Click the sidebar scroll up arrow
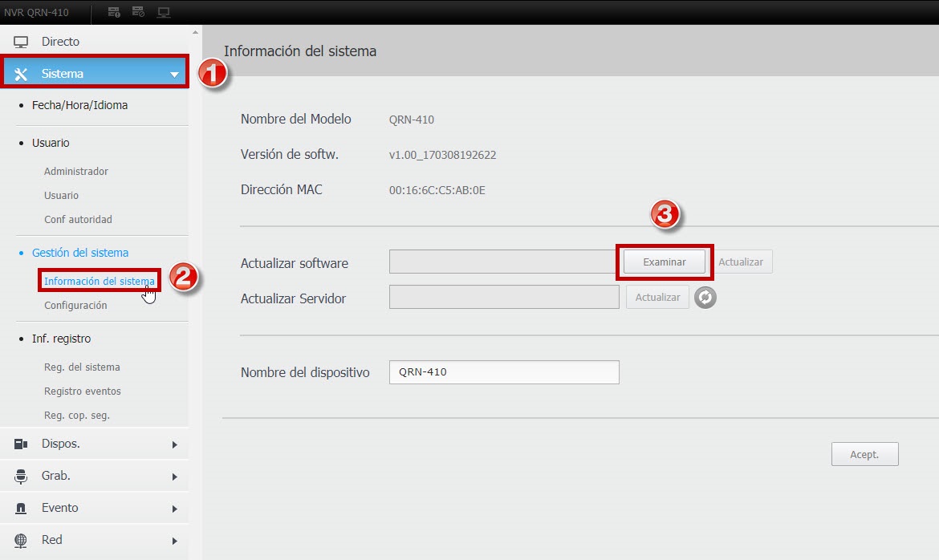 195,32
